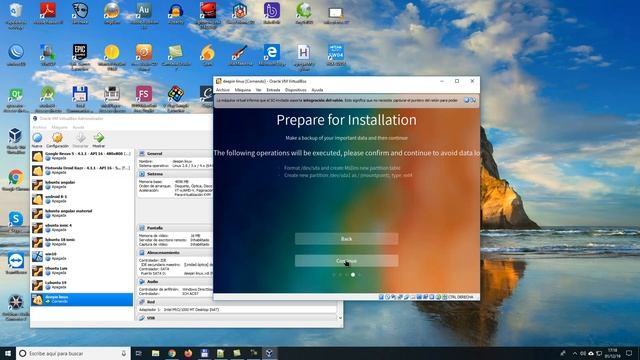Click the Continue button in the installer

[x=347, y=261]
